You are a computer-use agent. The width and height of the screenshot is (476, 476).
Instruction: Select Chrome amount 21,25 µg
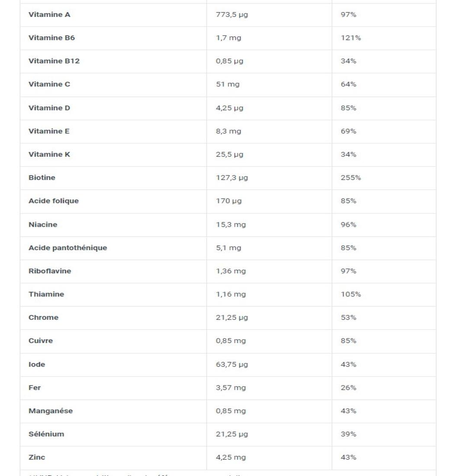coord(232,318)
